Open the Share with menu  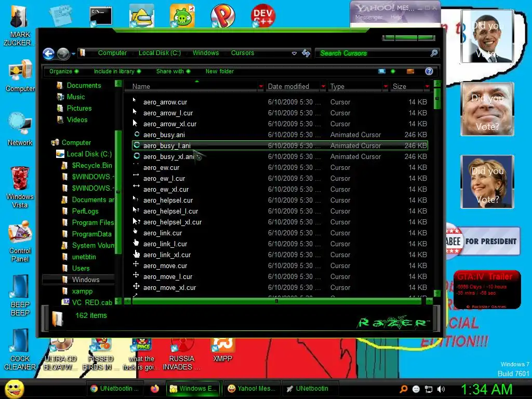(x=173, y=71)
